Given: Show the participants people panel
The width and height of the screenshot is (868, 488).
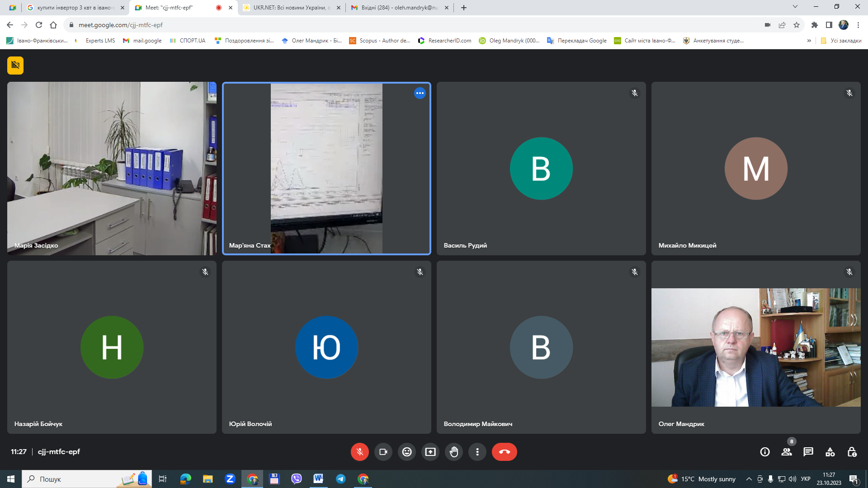Looking at the screenshot, I should tap(787, 452).
